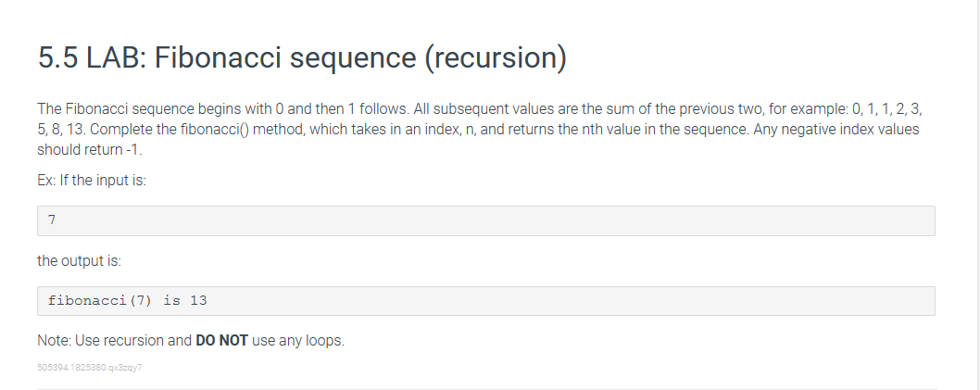Viewport: 980px width, 390px height.
Task: Click the word 'fibonacci()' in the description paragraph
Action: point(215,130)
